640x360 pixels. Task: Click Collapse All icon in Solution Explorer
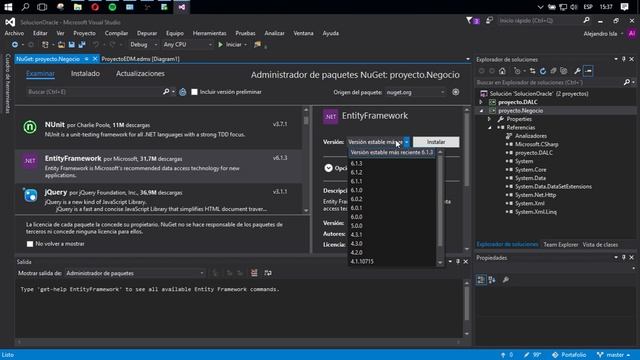coord(553,71)
